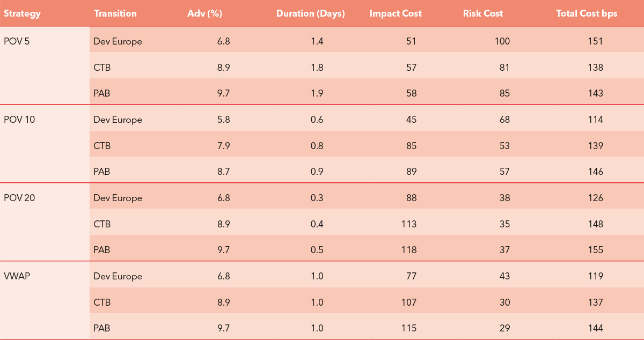Image resolution: width=644 pixels, height=340 pixels.
Task: Click the total cost value 151
Action: pos(595,41)
